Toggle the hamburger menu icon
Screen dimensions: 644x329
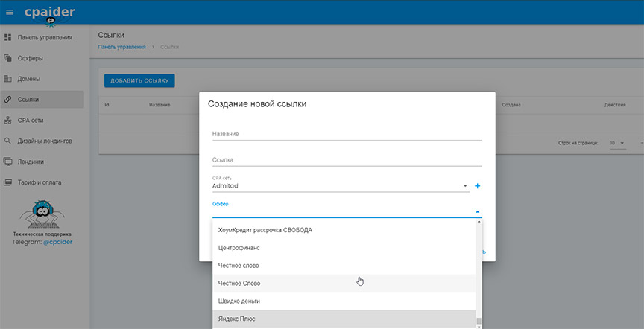pyautogui.click(x=10, y=13)
